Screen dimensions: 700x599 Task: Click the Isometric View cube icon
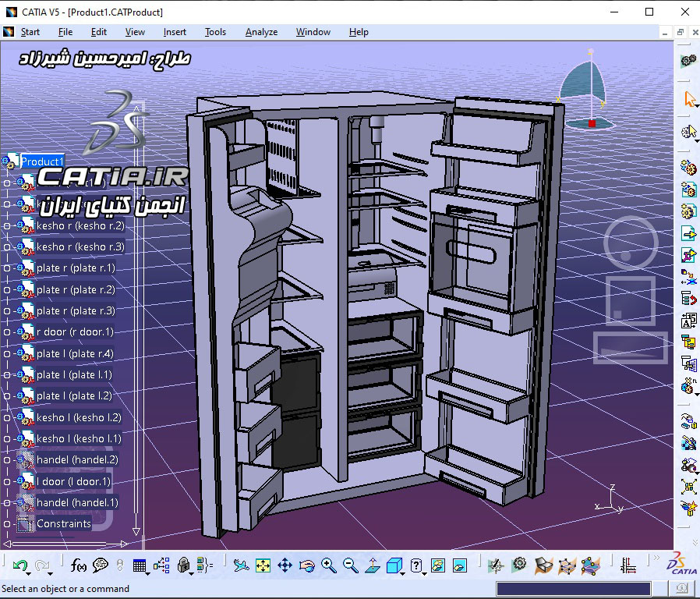(394, 565)
